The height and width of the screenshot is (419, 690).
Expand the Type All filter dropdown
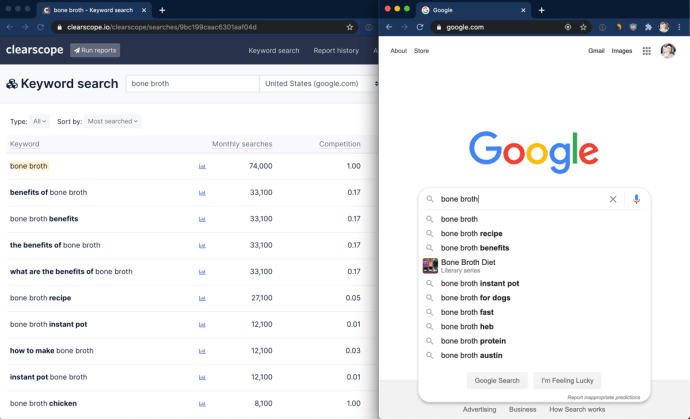coord(40,121)
